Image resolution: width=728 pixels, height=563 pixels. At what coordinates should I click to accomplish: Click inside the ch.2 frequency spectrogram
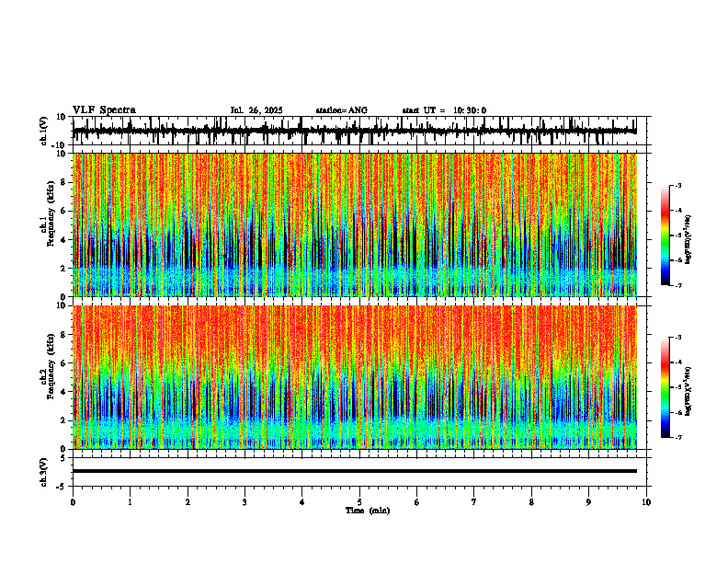tap(355, 377)
